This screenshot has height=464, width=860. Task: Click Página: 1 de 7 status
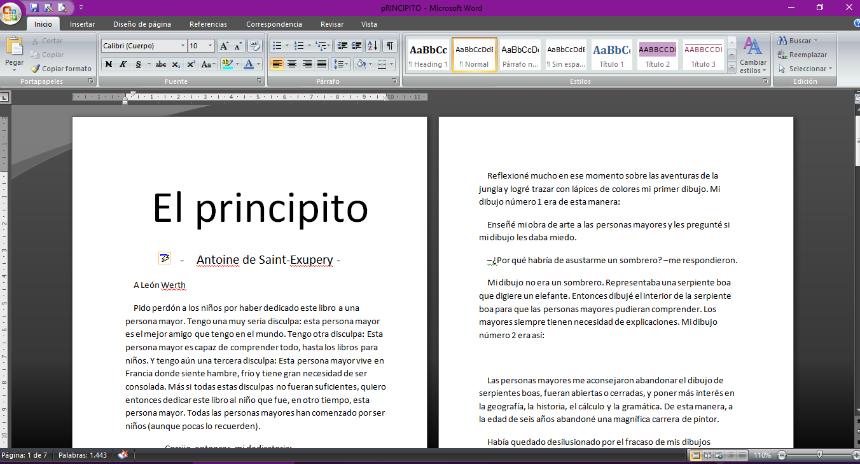(x=24, y=455)
